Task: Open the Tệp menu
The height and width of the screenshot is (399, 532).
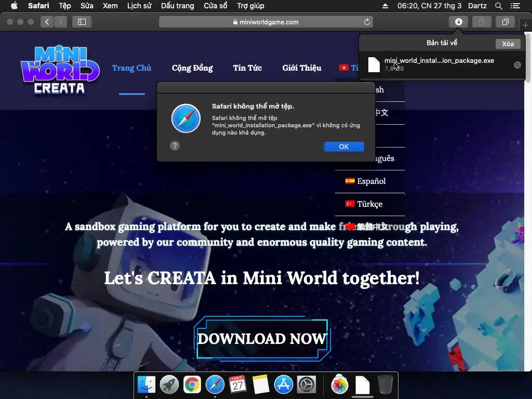Action: (65, 6)
